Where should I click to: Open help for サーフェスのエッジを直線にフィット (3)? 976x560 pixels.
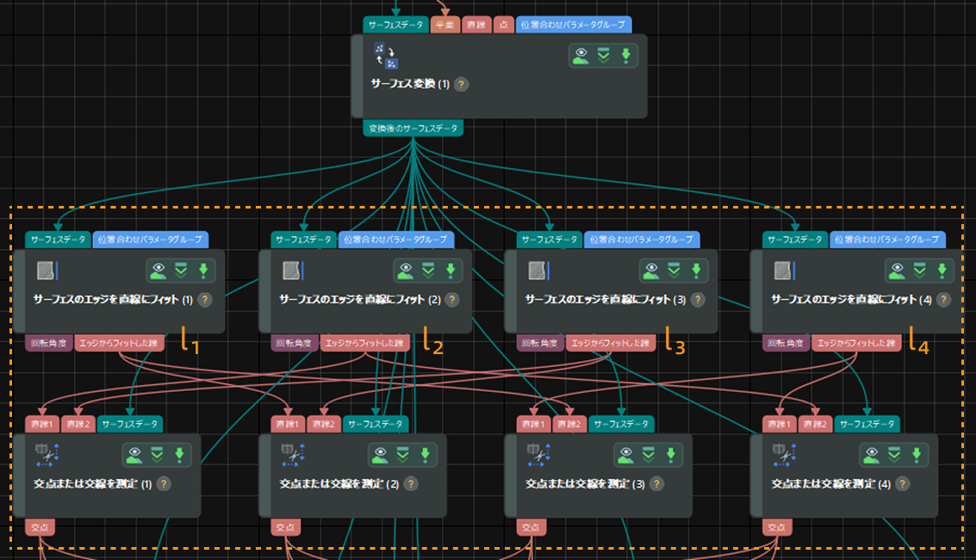coord(698,299)
